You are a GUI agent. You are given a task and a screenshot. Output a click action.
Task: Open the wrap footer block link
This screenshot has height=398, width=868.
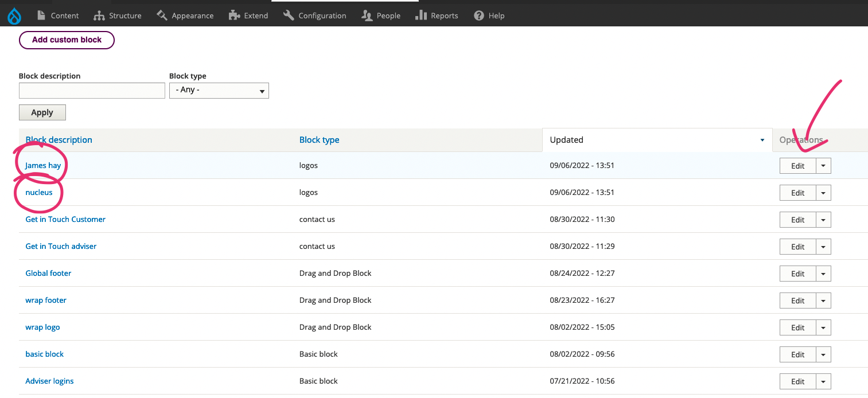(46, 301)
